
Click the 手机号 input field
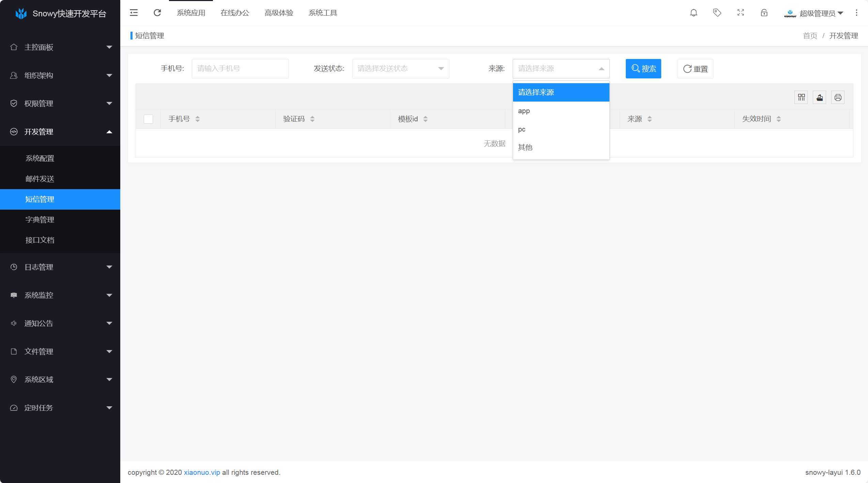(x=240, y=69)
